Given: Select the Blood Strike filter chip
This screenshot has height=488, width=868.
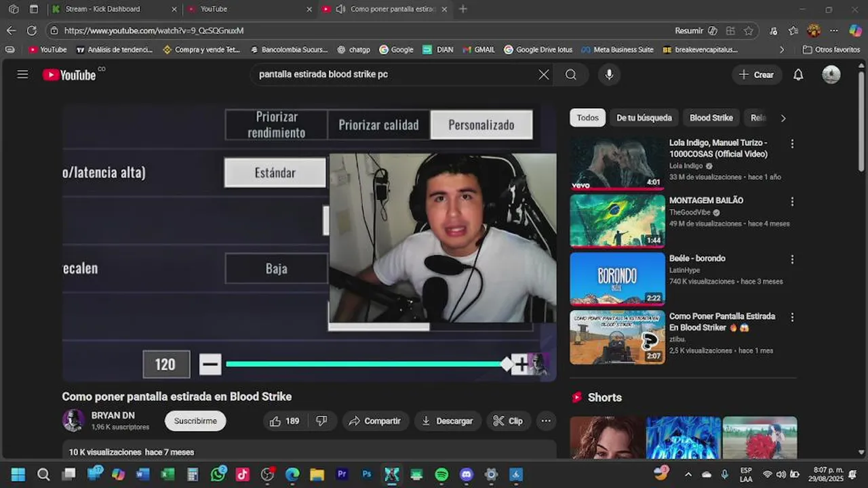Looking at the screenshot, I should [711, 118].
